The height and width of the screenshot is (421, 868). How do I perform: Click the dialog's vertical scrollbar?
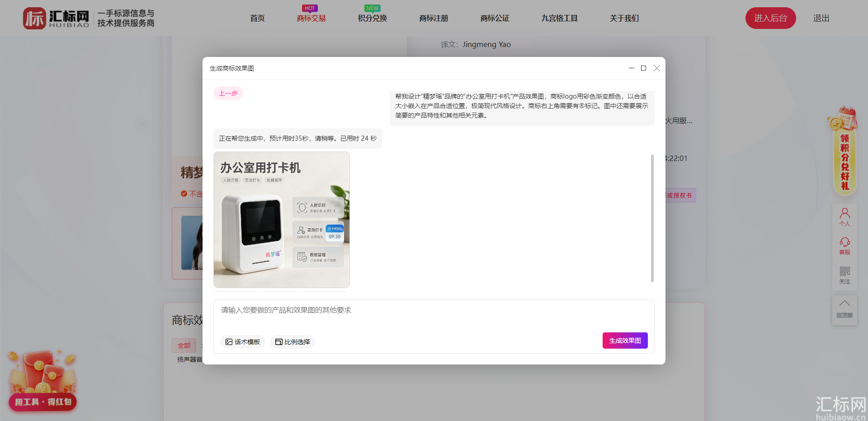[x=652, y=218]
